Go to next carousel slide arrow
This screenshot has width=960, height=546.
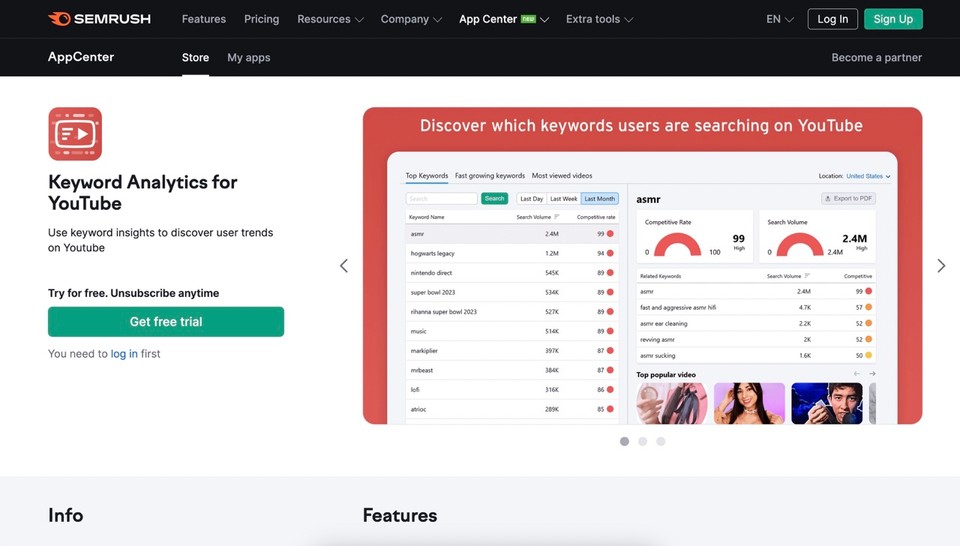[941, 266]
